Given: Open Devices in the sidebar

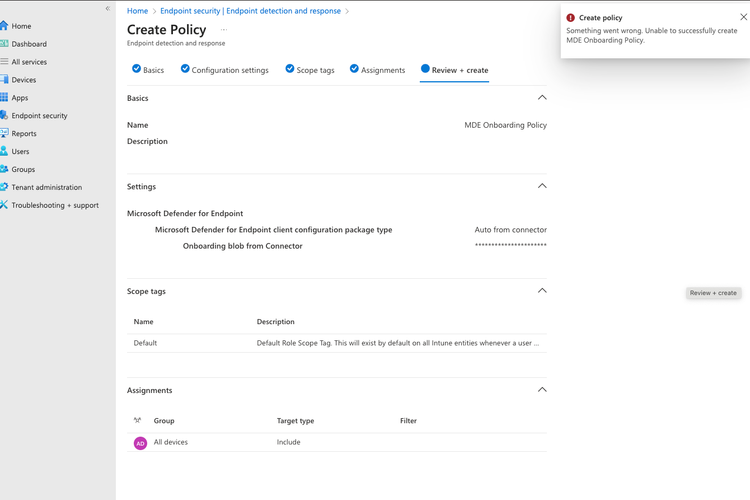Looking at the screenshot, I should [x=24, y=79].
